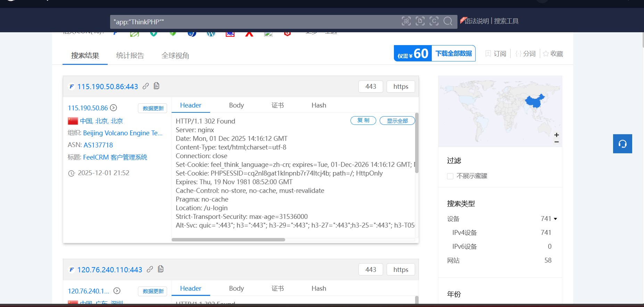Open the AS137718 ASN link

[98, 145]
